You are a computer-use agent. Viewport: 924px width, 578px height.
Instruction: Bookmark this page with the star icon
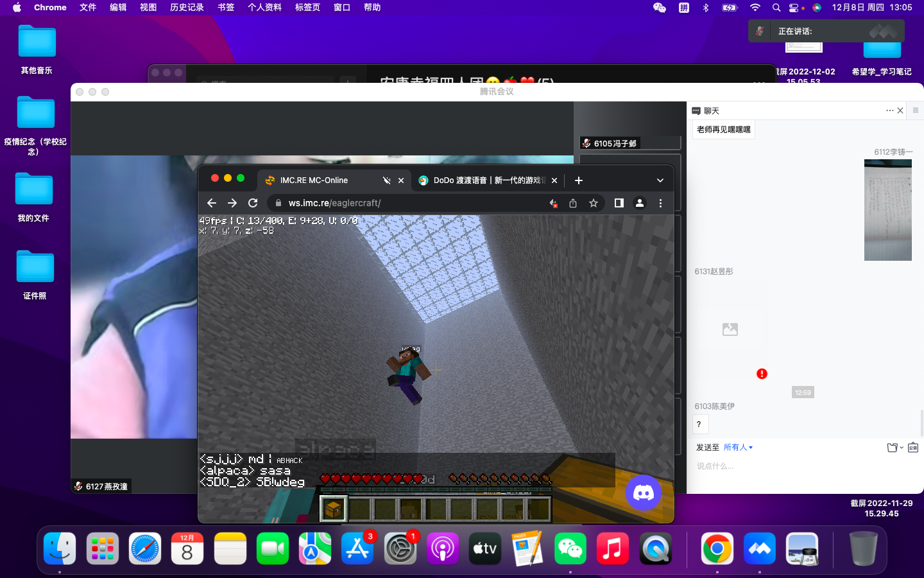coord(594,203)
